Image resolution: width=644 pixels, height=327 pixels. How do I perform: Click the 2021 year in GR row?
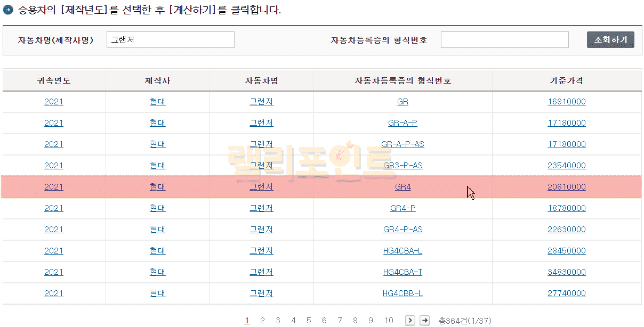coord(53,102)
